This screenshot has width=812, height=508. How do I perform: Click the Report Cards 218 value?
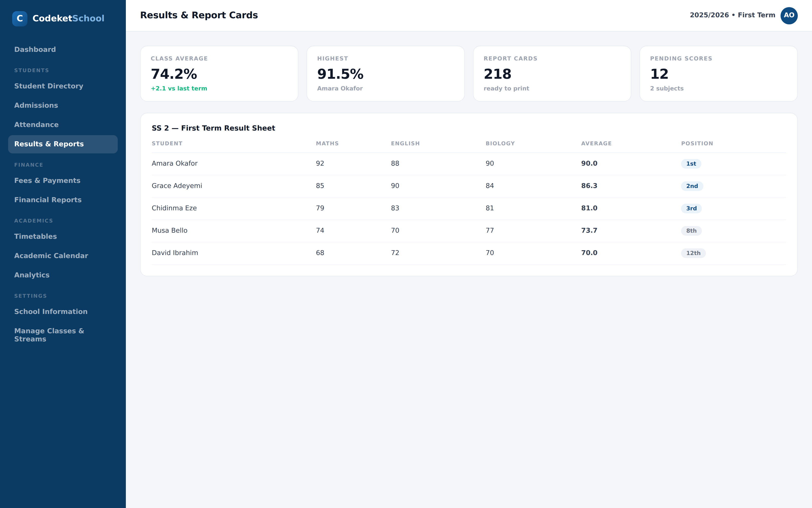pos(498,74)
